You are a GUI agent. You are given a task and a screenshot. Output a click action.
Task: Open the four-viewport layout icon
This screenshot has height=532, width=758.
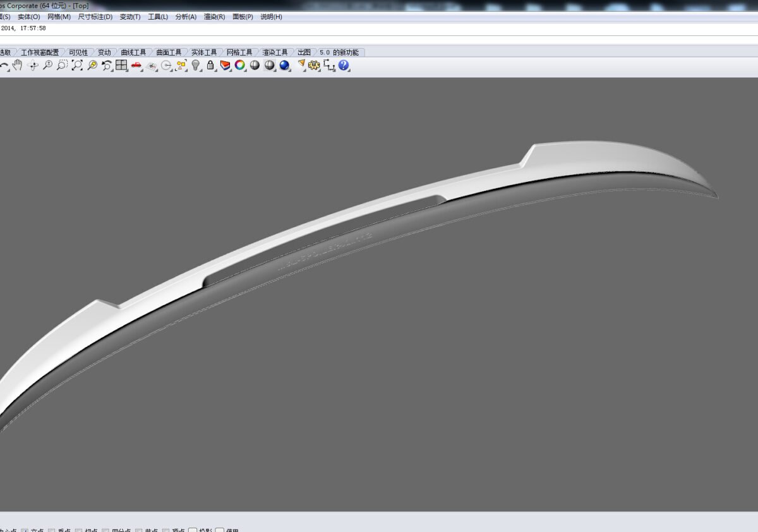pyautogui.click(x=121, y=65)
